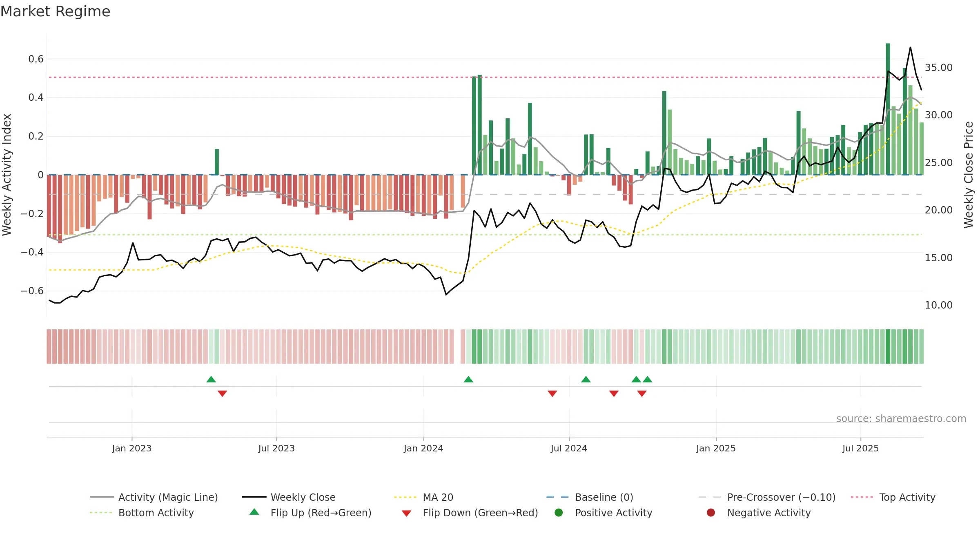Click Positive Activity green circle legend icon
Screen dimensions: 980x551
click(559, 512)
